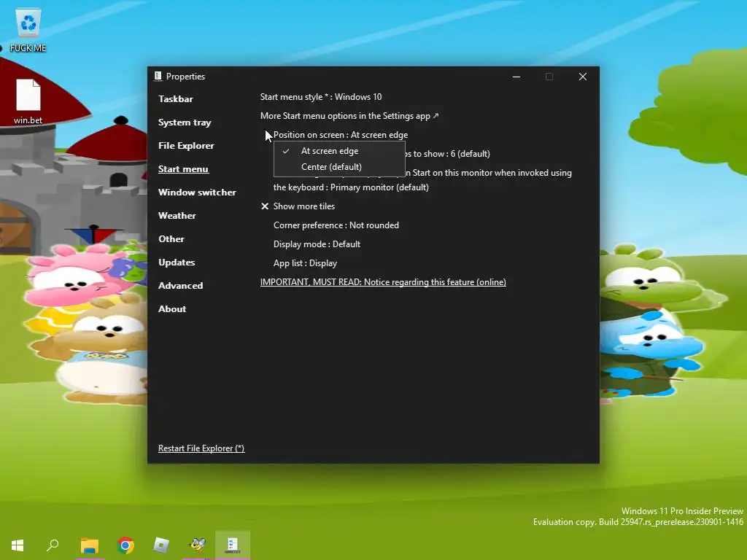747x560 pixels.
Task: Change Start menu style setting
Action: [321, 97]
